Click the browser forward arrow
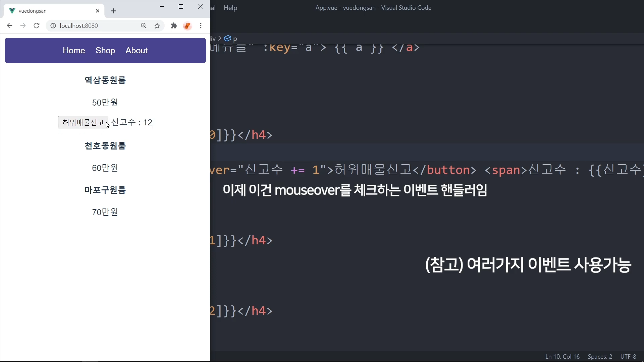644x362 pixels. point(23,26)
